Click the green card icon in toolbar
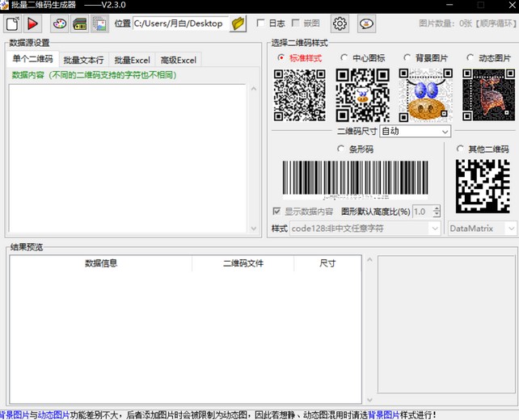519x420 pixels. point(80,23)
